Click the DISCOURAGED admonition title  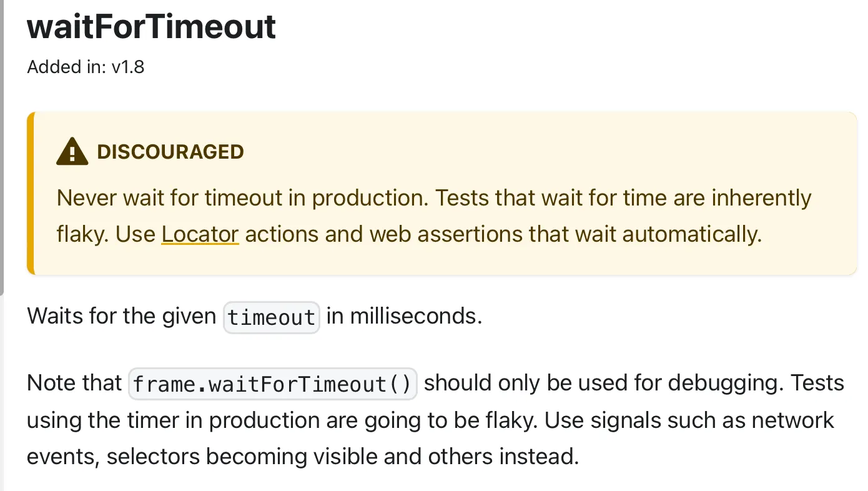(x=170, y=152)
